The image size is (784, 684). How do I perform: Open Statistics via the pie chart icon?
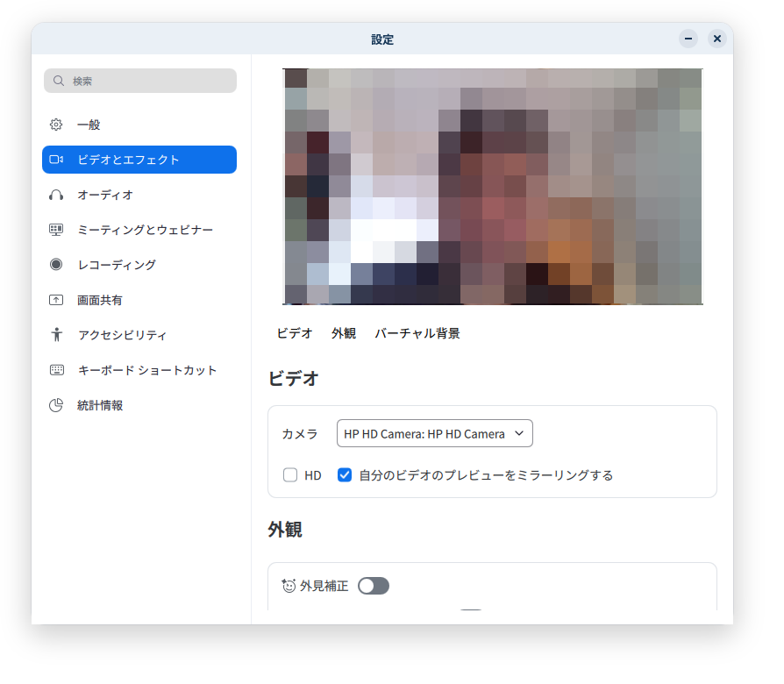[56, 405]
